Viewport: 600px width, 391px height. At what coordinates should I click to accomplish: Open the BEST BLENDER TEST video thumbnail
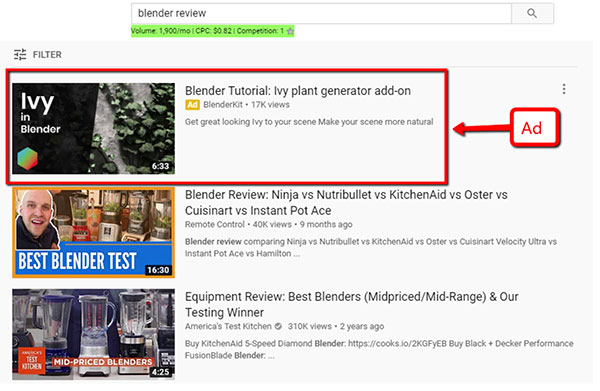coord(93,233)
